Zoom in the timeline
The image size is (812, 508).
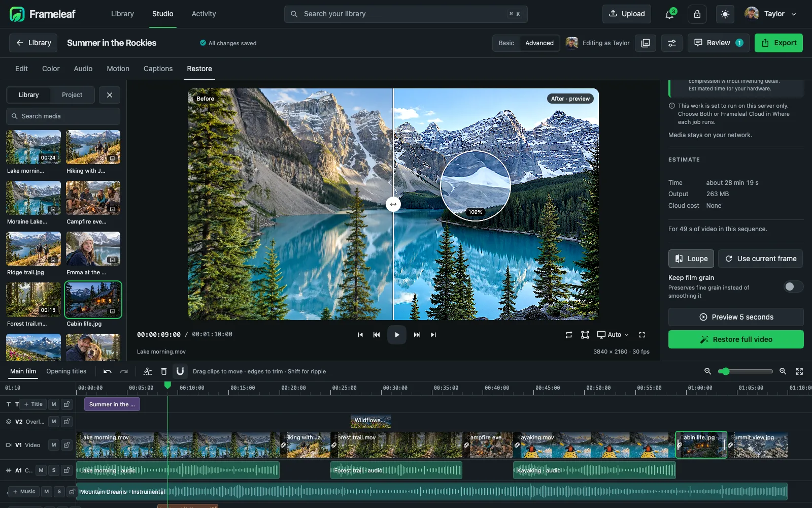783,371
